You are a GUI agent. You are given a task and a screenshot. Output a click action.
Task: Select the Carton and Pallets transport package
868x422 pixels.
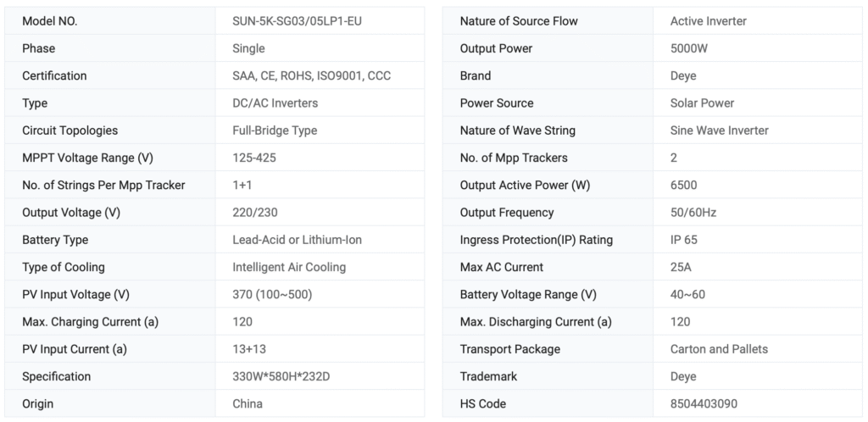719,349
